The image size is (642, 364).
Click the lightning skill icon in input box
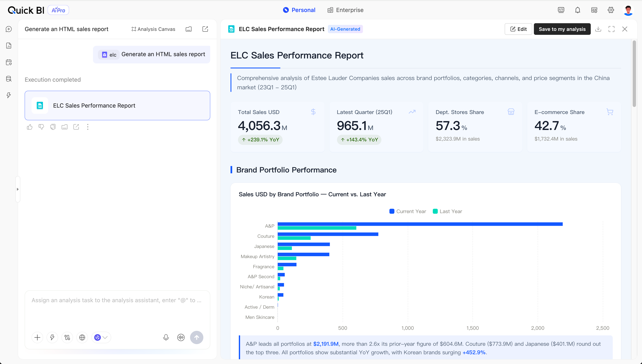pyautogui.click(x=52, y=337)
